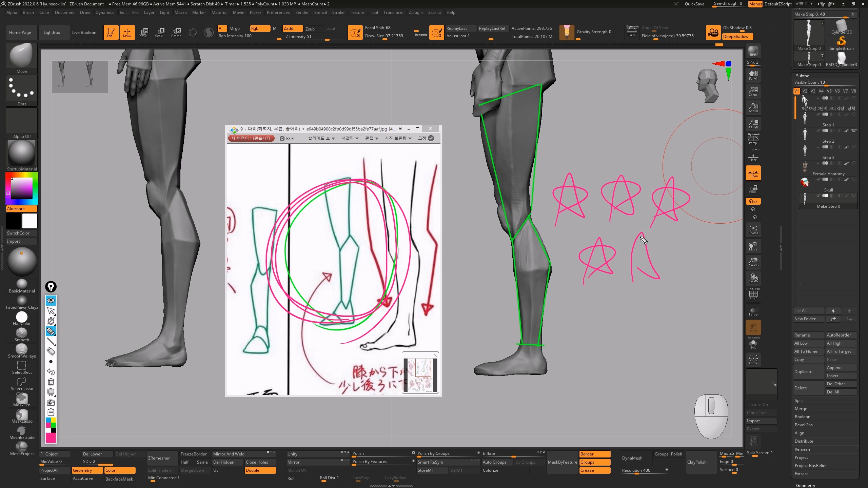Click the BPR render icon
Screen dimensions: 868x488
(753, 51)
